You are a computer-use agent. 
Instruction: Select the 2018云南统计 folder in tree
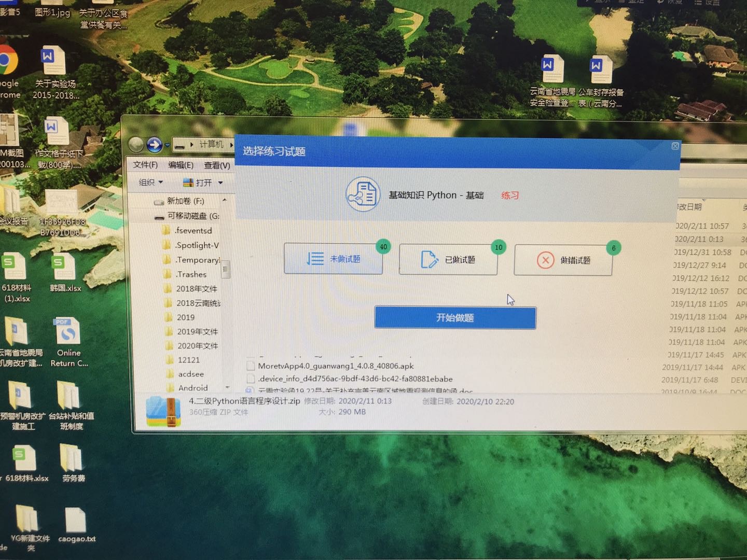click(x=192, y=303)
